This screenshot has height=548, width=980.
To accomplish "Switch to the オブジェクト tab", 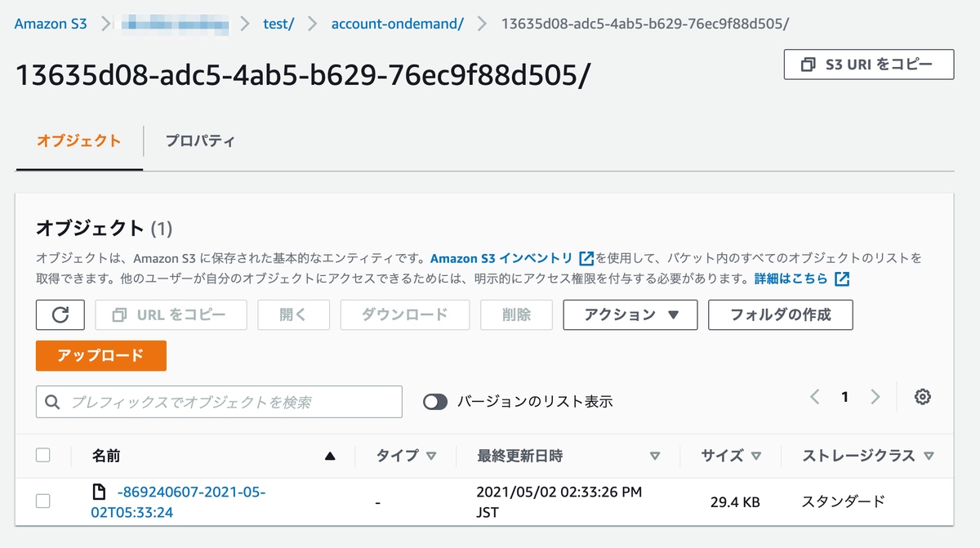I will (x=79, y=140).
